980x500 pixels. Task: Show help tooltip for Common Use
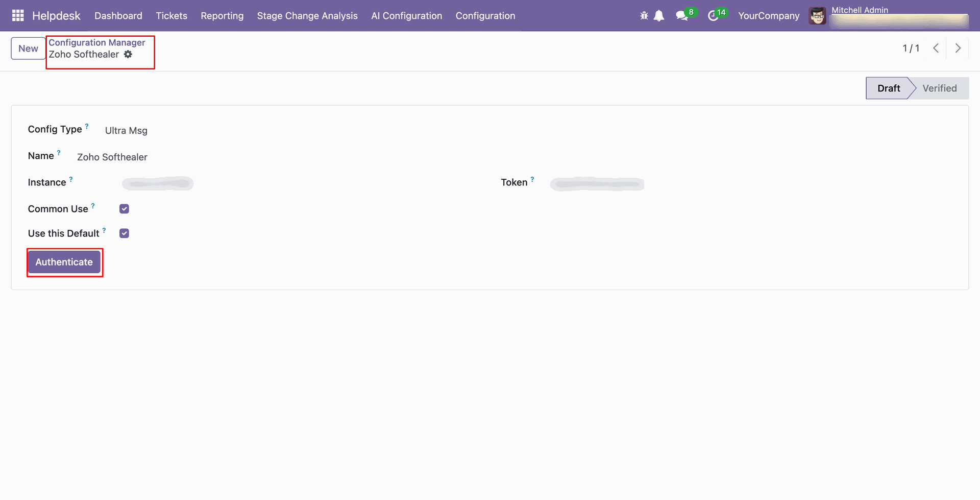[93, 205]
